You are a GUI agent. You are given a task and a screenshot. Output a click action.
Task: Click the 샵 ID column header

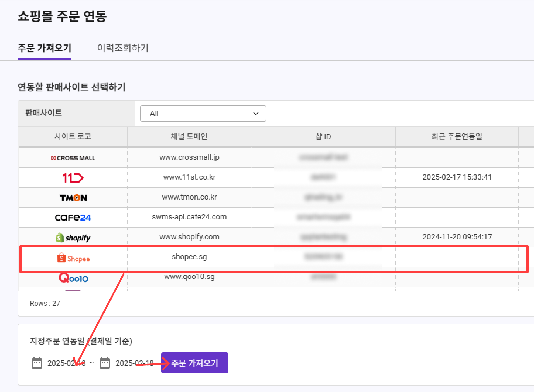(323, 136)
